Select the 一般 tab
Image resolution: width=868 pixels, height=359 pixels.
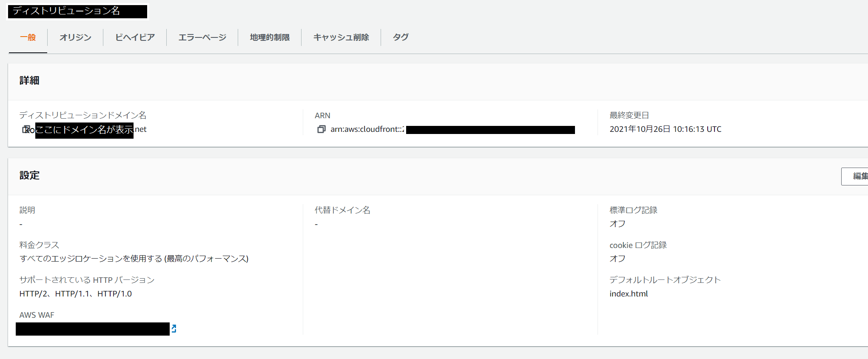click(28, 37)
